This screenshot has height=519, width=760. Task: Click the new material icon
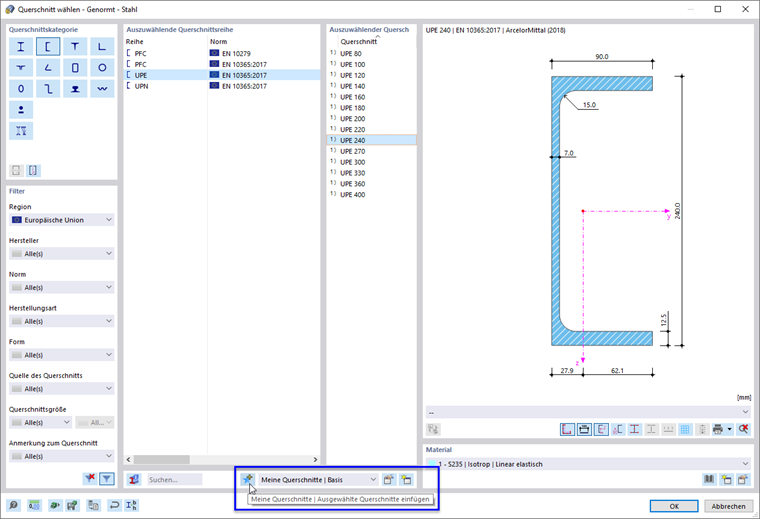click(726, 479)
